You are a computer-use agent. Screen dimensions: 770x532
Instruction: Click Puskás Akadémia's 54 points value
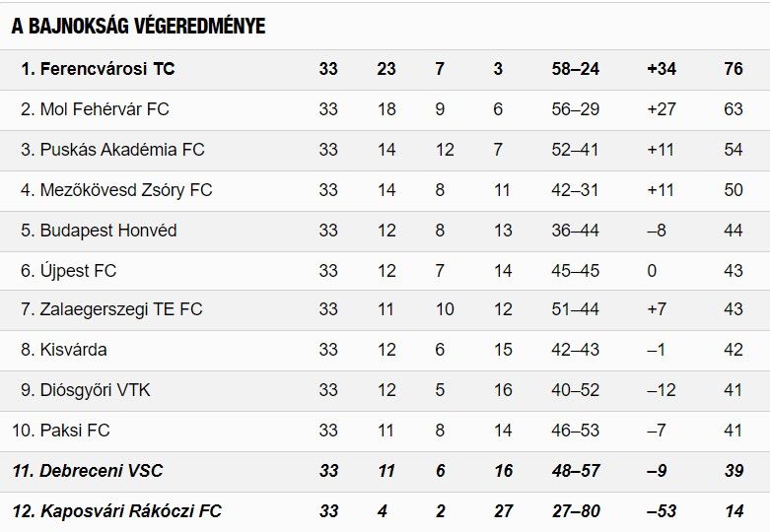(x=734, y=150)
